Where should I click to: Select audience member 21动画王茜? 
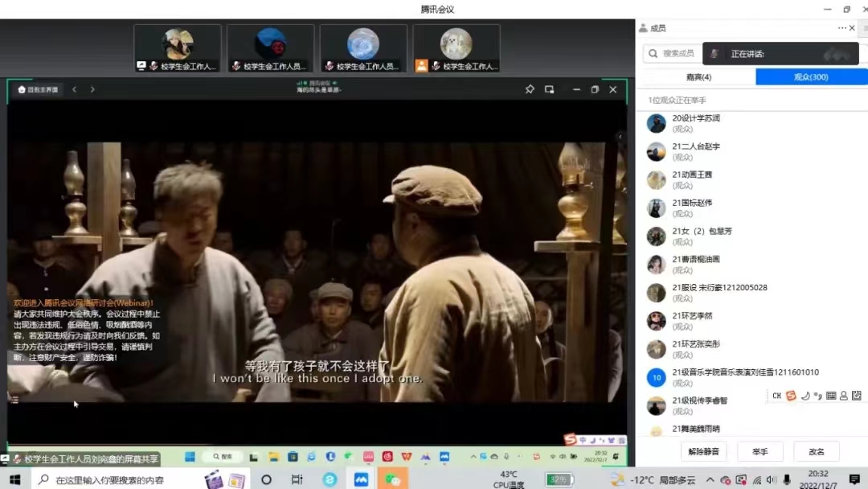point(751,180)
